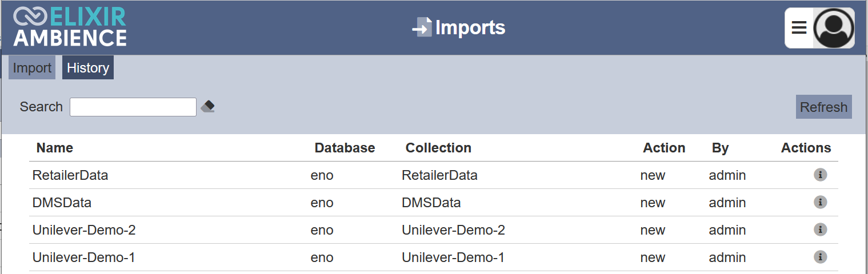
Task: Open info for the RetailerData import
Action: [820, 175]
